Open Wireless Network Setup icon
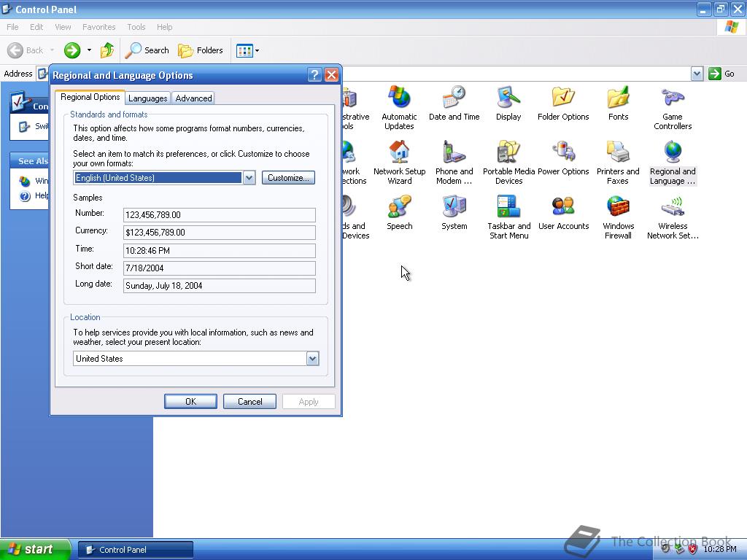The height and width of the screenshot is (560, 747). point(673,217)
